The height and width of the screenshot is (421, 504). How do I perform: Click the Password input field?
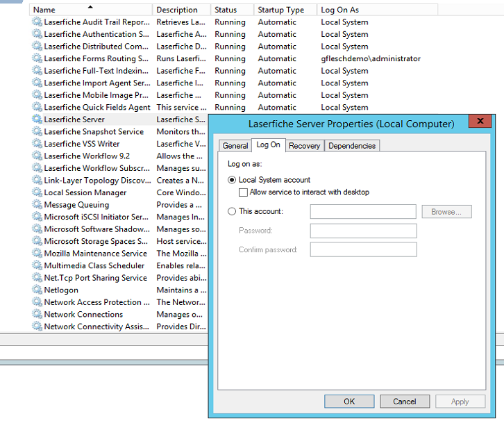(x=364, y=231)
